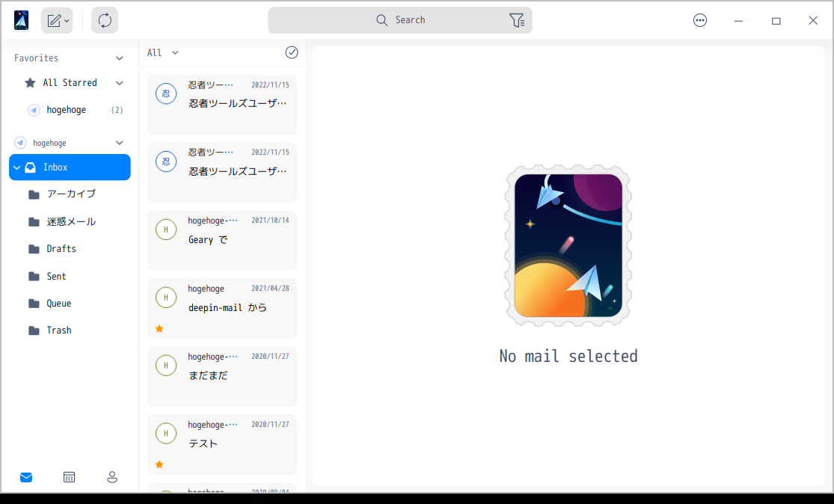
Task: Collapse the hogehoge account section
Action: point(120,143)
